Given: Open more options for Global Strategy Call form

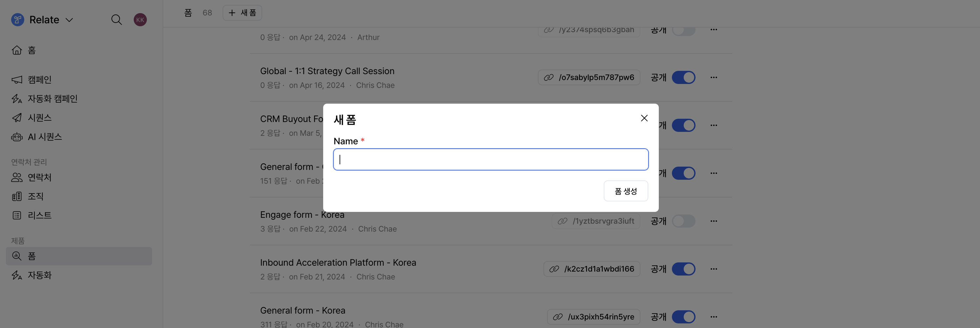Looking at the screenshot, I should coord(714,77).
